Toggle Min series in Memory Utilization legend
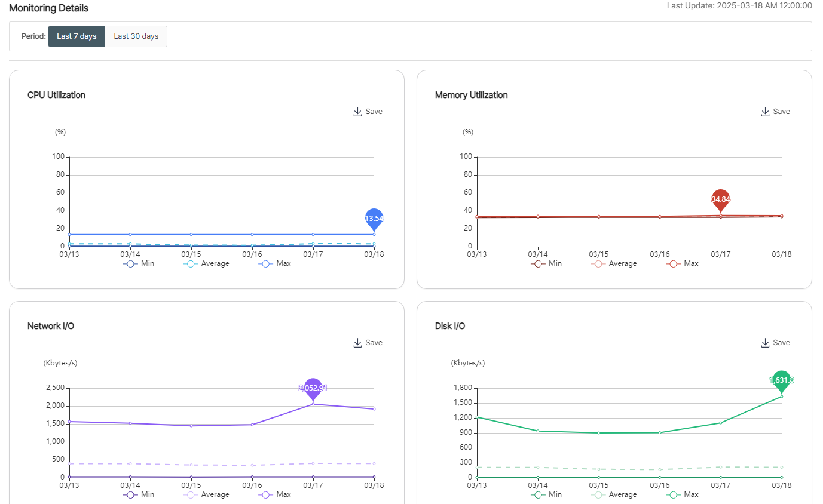This screenshot has width=823, height=504. tap(546, 263)
